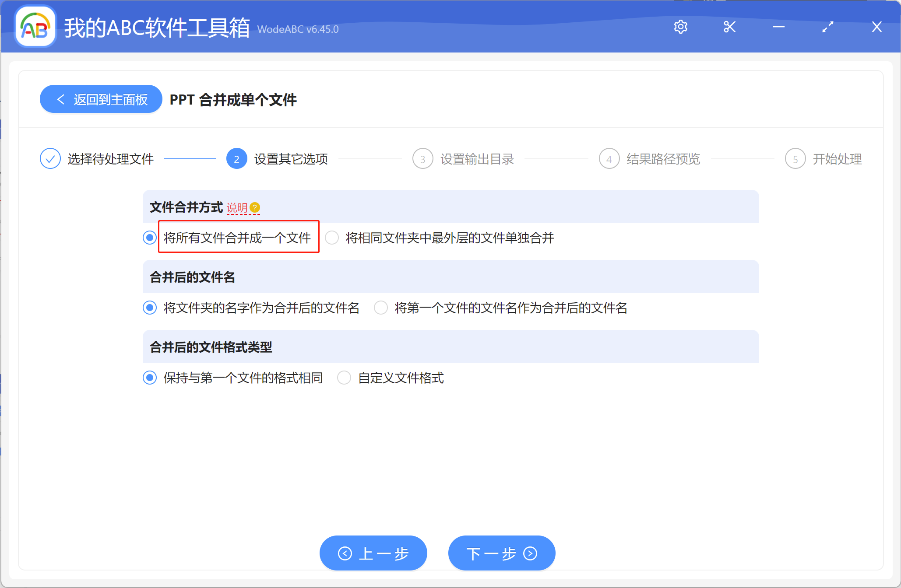The image size is (901, 588).
Task: Click the 上一步 button to go back
Action: (373, 553)
